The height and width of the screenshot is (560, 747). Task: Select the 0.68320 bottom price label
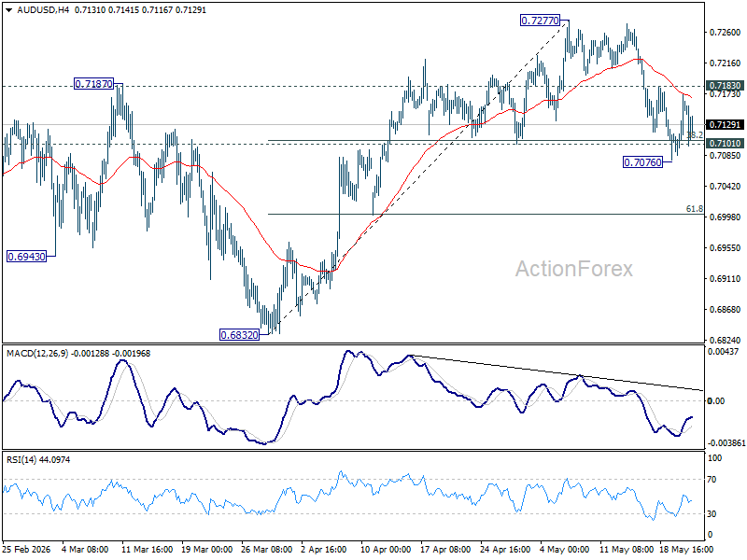pos(240,335)
